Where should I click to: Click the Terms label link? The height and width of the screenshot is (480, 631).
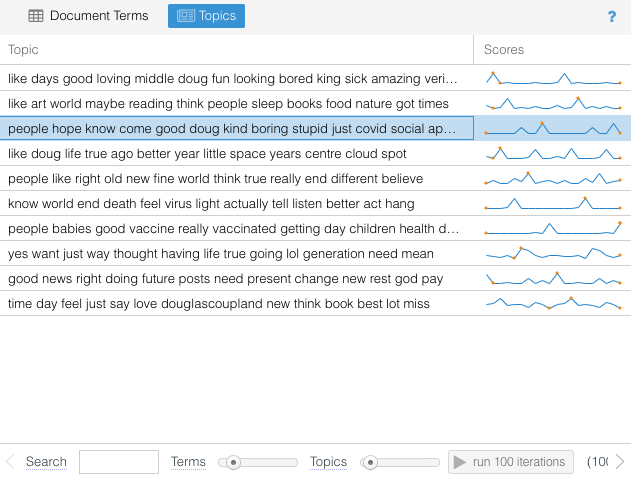[188, 462]
